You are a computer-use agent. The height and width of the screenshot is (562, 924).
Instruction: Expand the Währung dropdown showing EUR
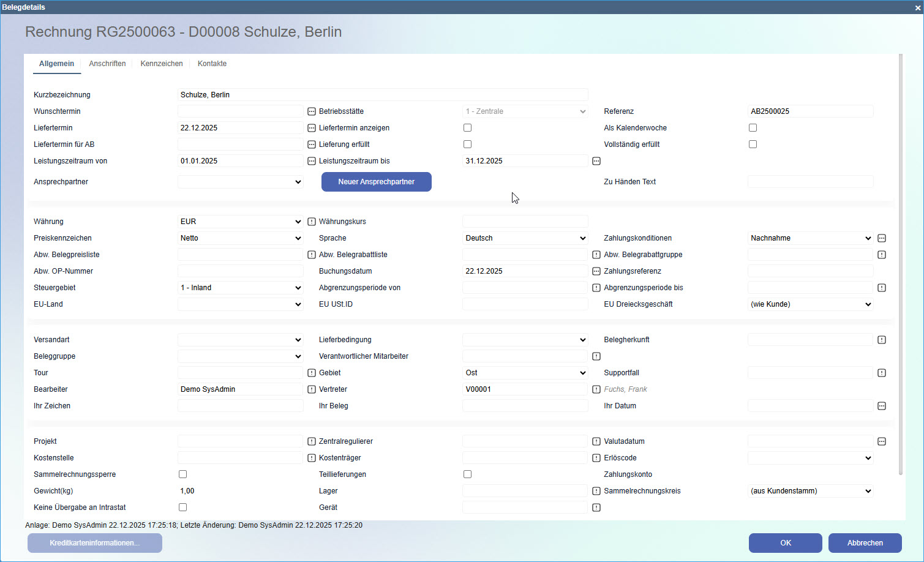pyautogui.click(x=240, y=222)
